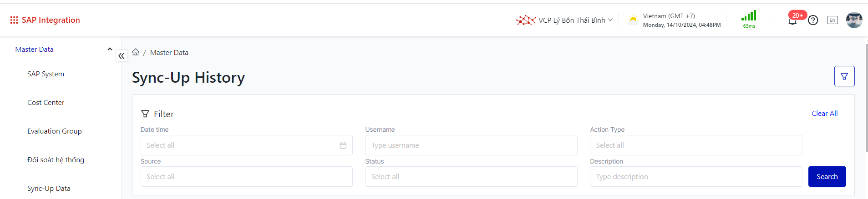Screen dimensions: 868x199
Task: Toggle the filter panel funnel button
Action: coord(844,76)
